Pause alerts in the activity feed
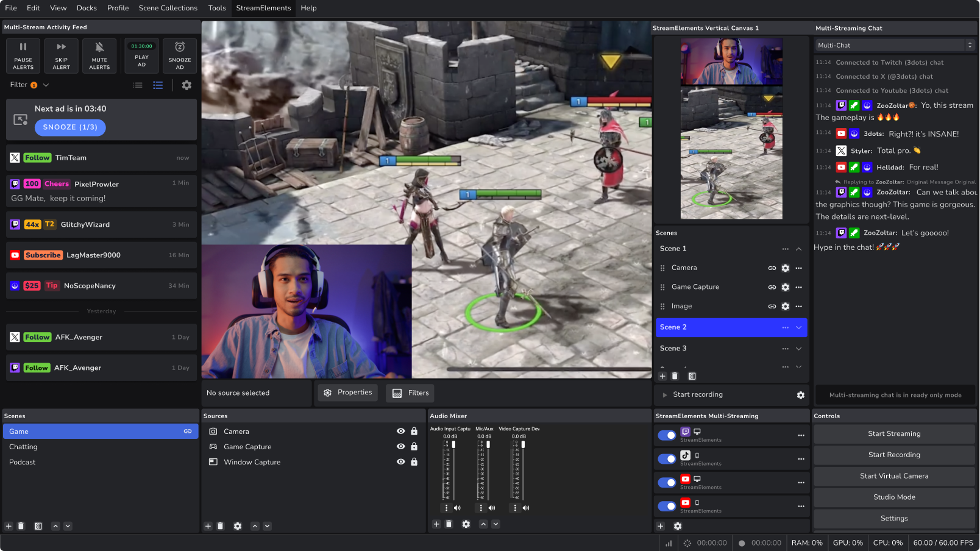 23,55
